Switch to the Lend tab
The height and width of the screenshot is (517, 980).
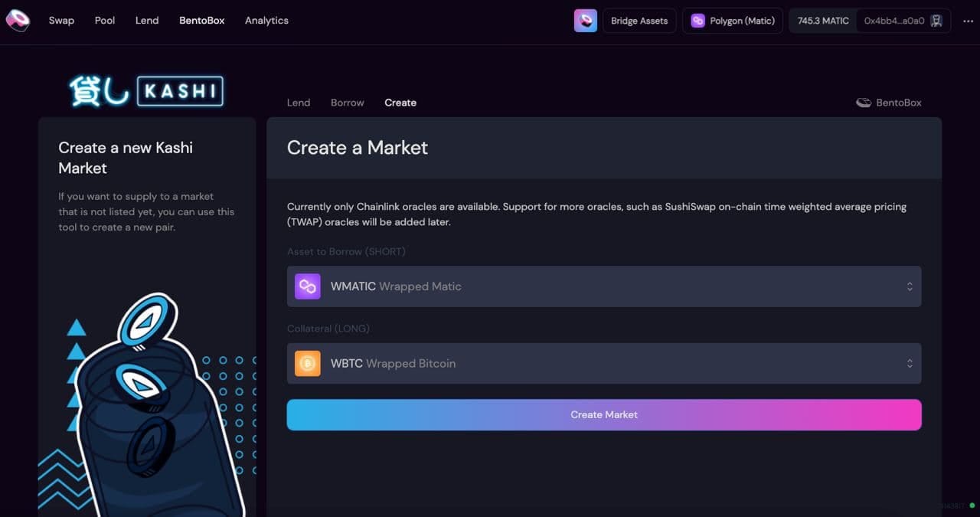tap(299, 103)
